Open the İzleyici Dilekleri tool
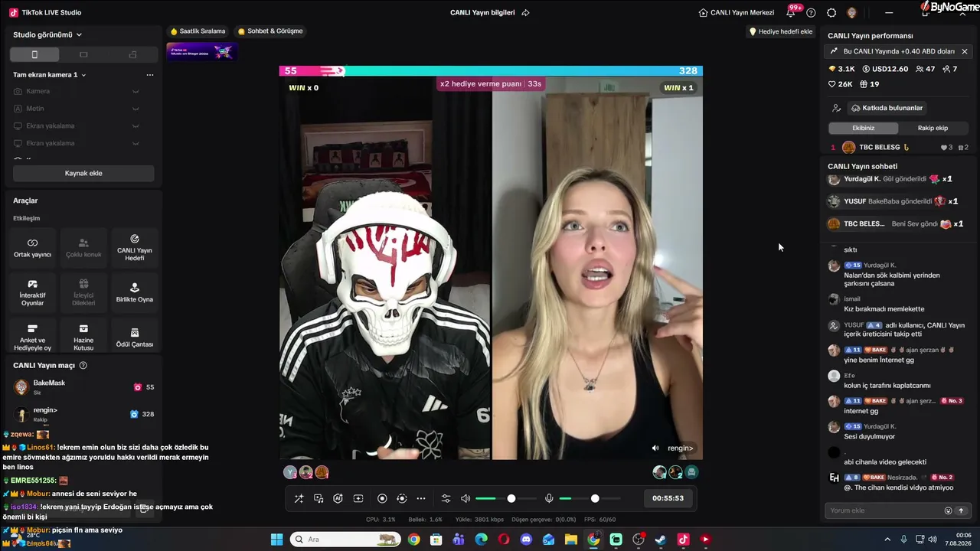 (x=83, y=292)
